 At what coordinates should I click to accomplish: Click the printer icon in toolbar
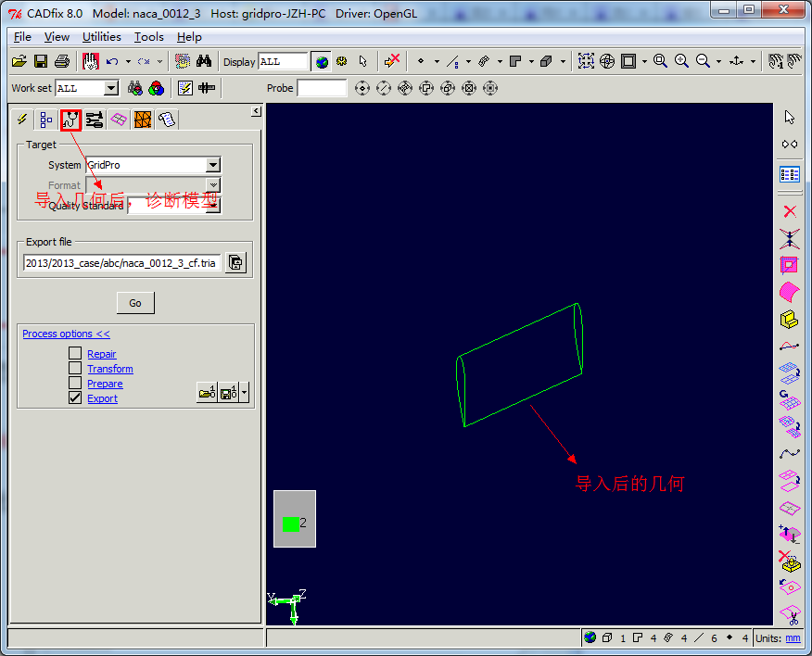pyautogui.click(x=62, y=61)
